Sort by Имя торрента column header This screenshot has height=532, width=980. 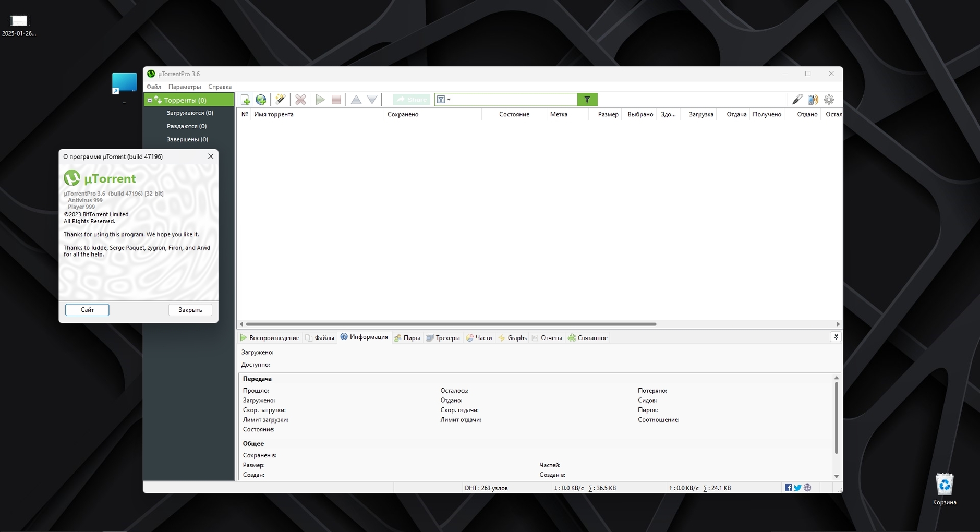coord(317,114)
